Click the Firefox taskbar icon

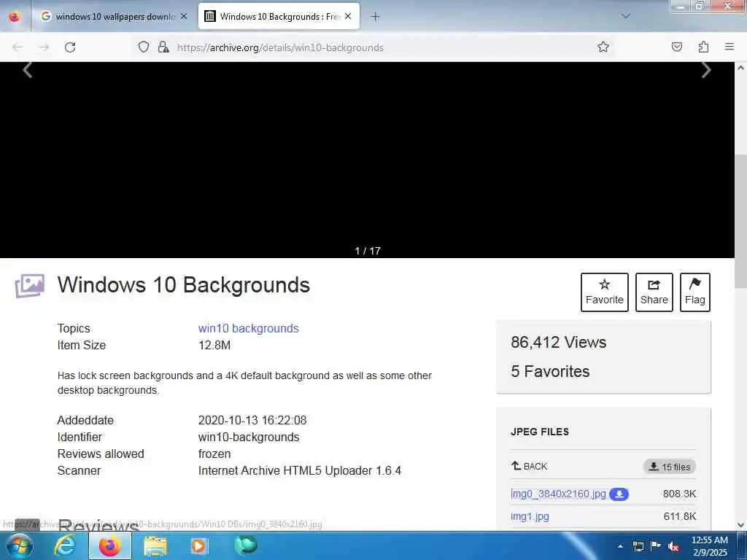(x=109, y=545)
